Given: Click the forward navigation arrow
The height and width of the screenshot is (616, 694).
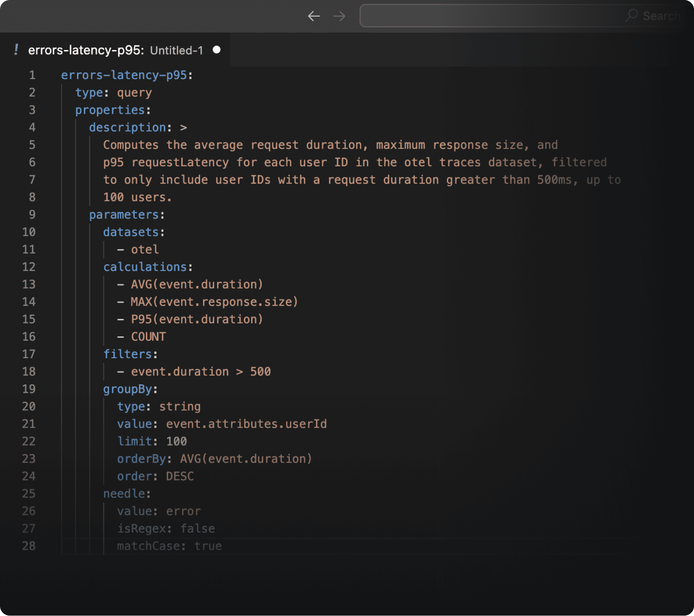Looking at the screenshot, I should tap(339, 16).
